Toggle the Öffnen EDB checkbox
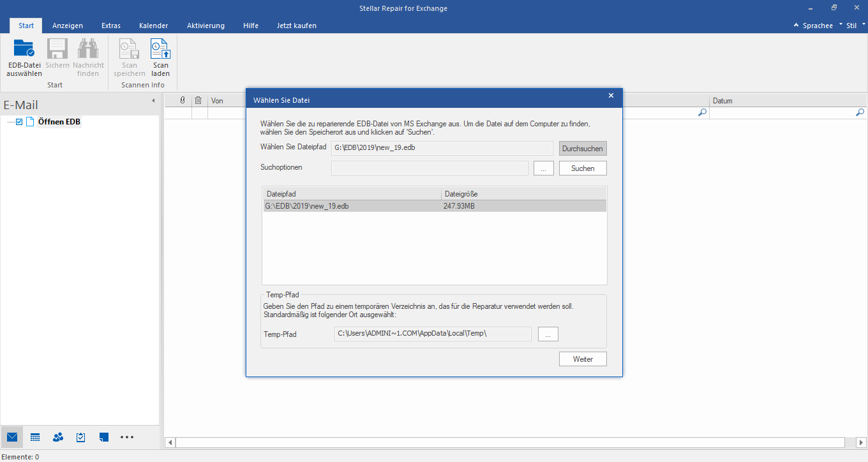Screen dimensions: 868x462 19,122
